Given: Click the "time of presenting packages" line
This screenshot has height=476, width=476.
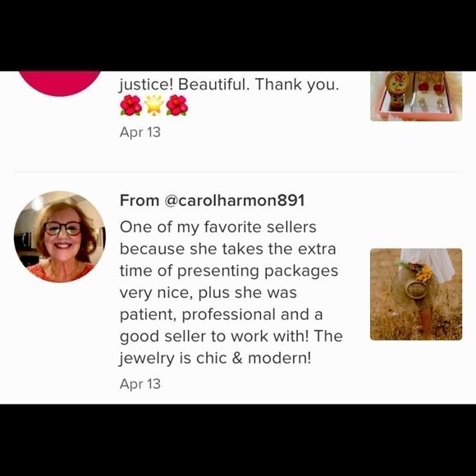Looking at the screenshot, I should (229, 271).
